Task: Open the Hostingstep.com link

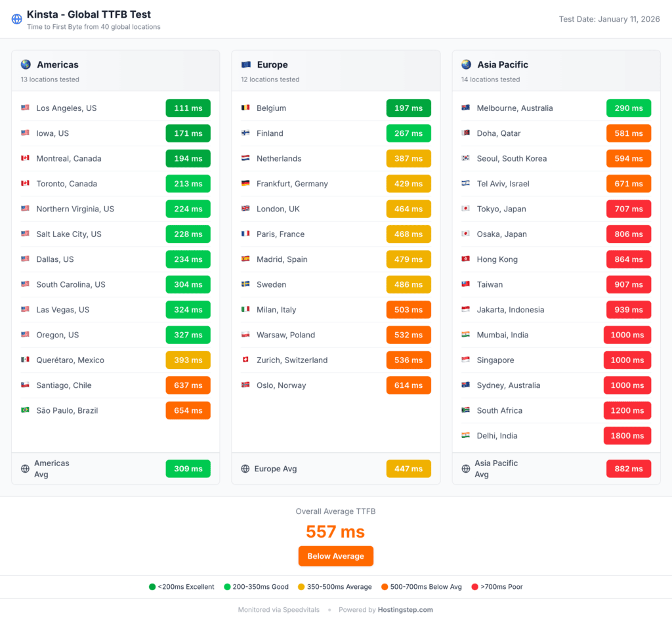Action: pos(405,610)
